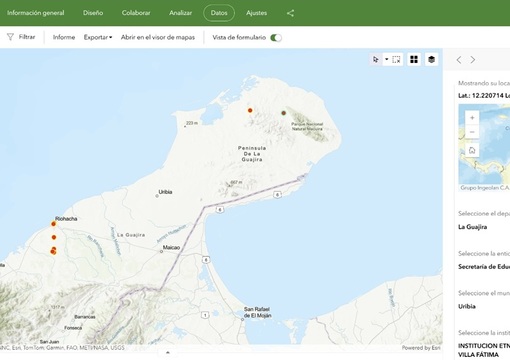Select the orange point left of Parque Nacional

tap(250, 110)
